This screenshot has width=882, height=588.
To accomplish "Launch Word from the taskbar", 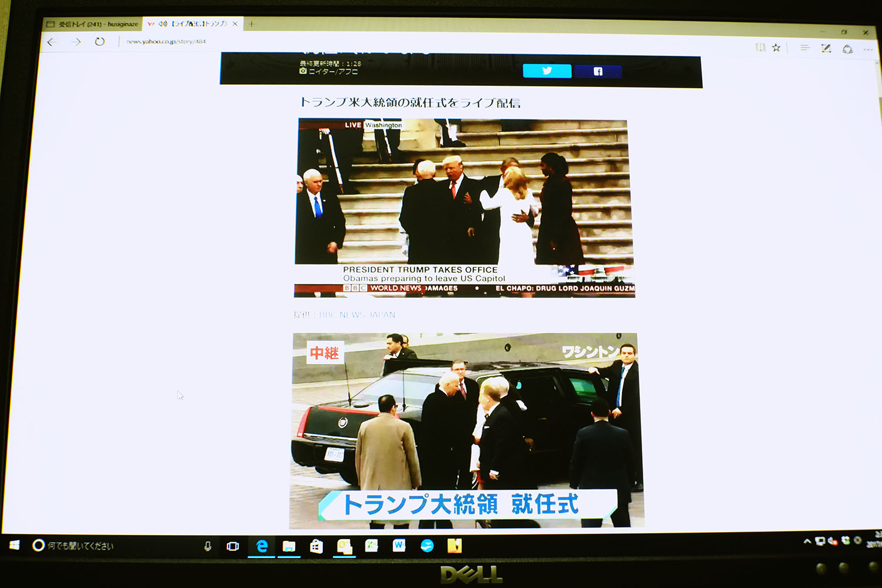I will tap(399, 546).
